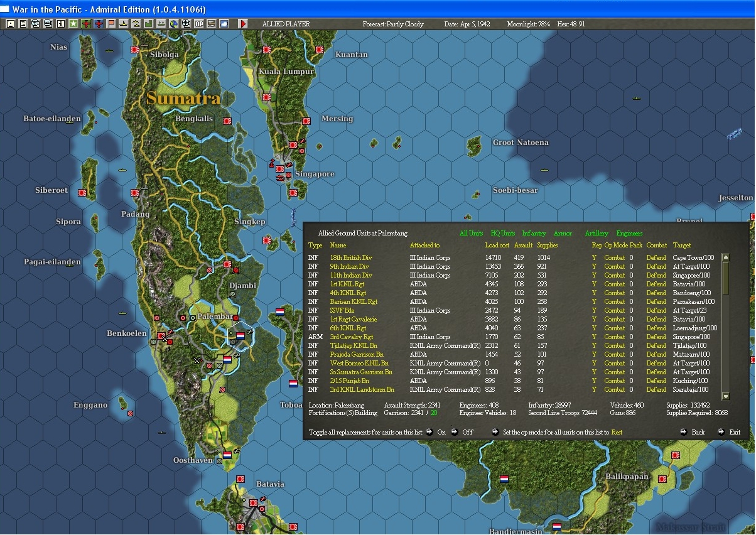756x535 pixels.
Task: Click the globe toolbar icon
Action: [174, 24]
